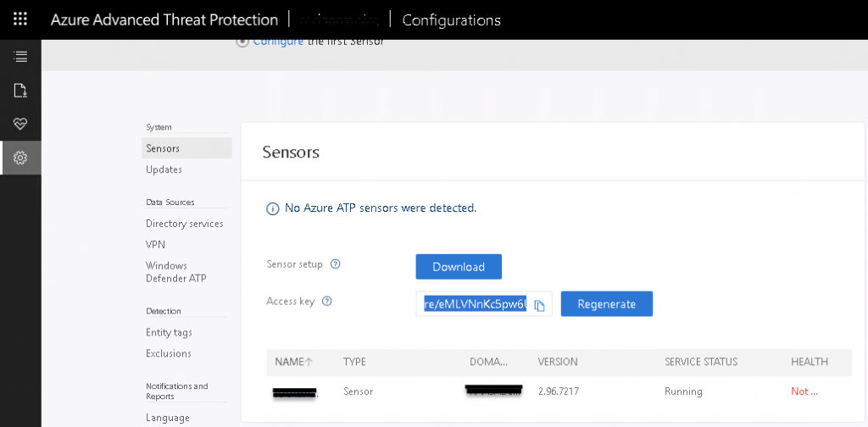Open the Not healthy status of sensor

pos(804,391)
